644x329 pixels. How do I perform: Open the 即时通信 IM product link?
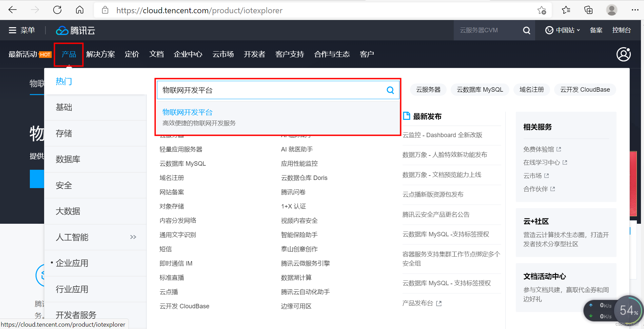(x=176, y=263)
